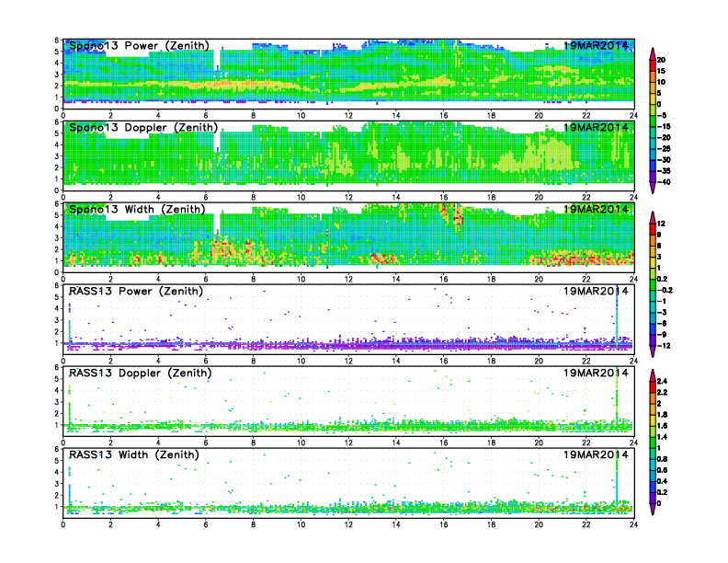Screen dimensions: 728x563
Task: Pick the purple bottom arrow of the bottom colorbar
Action: (653, 509)
